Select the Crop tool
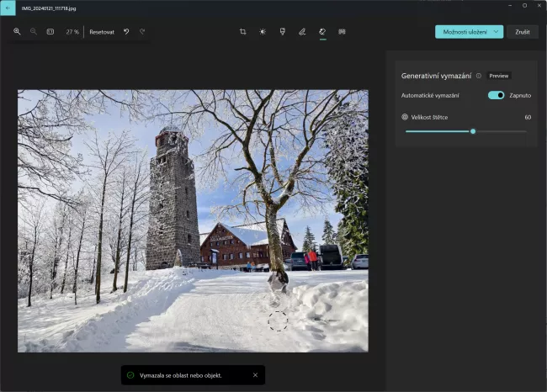The width and height of the screenshot is (547, 392). pyautogui.click(x=242, y=32)
